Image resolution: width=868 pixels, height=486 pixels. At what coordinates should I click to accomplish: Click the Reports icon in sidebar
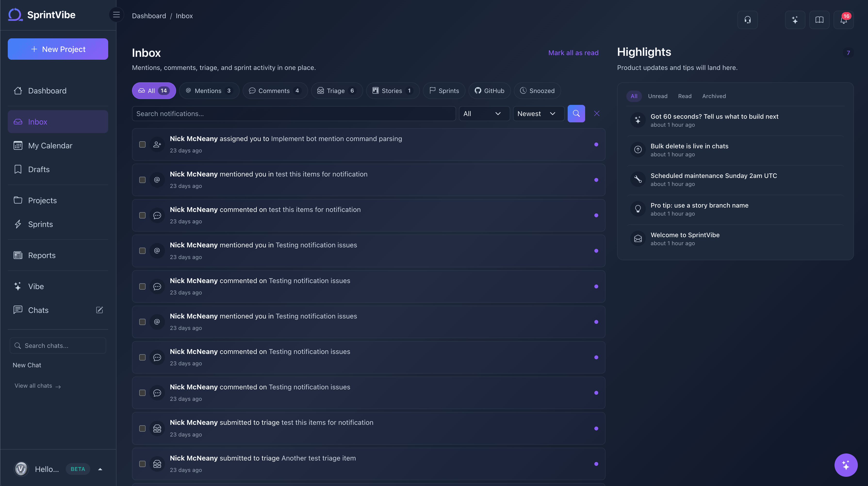pos(18,255)
